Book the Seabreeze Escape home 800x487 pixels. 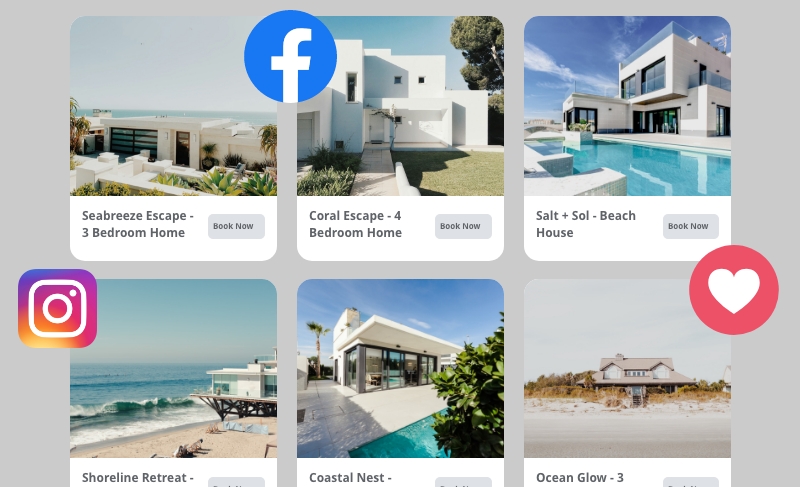[236, 226]
